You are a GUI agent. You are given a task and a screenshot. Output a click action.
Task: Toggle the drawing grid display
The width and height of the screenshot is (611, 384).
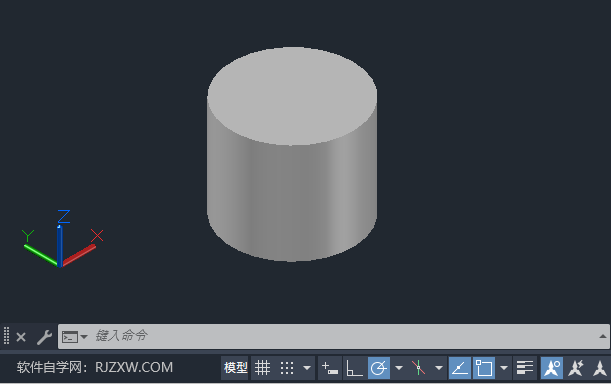coord(262,368)
